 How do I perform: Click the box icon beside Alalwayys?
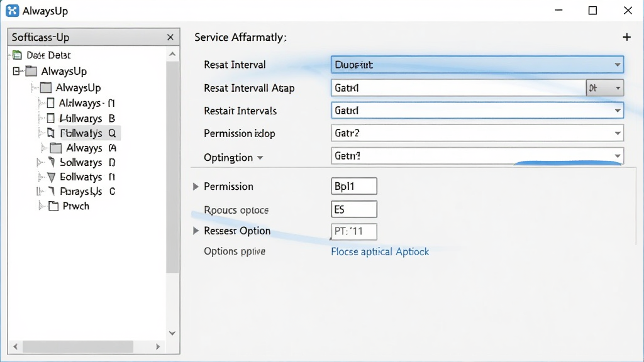coord(50,103)
